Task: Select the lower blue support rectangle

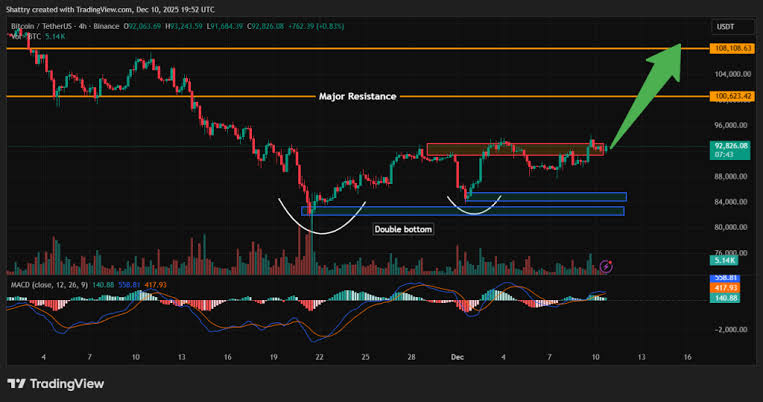Action: click(463, 211)
